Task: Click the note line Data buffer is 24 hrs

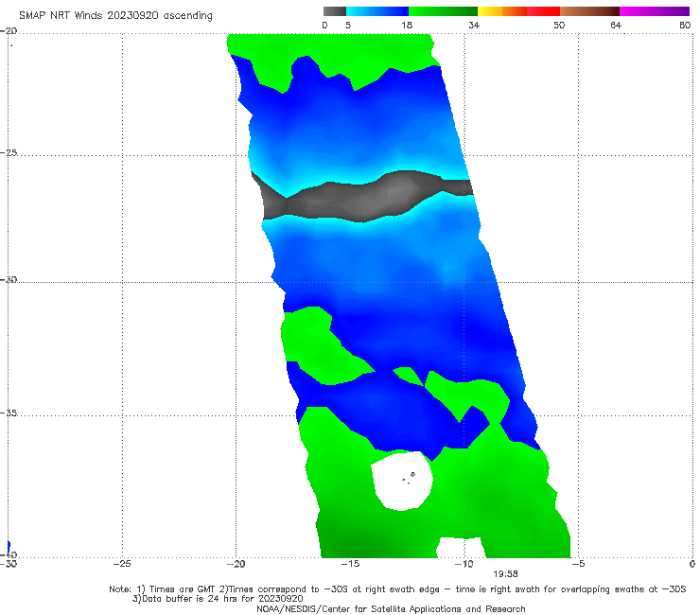Action: (218, 599)
